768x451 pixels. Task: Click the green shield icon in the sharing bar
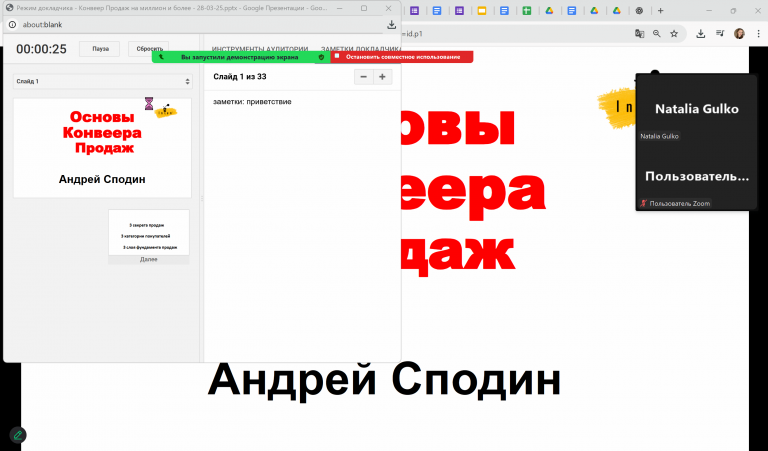[x=321, y=57]
